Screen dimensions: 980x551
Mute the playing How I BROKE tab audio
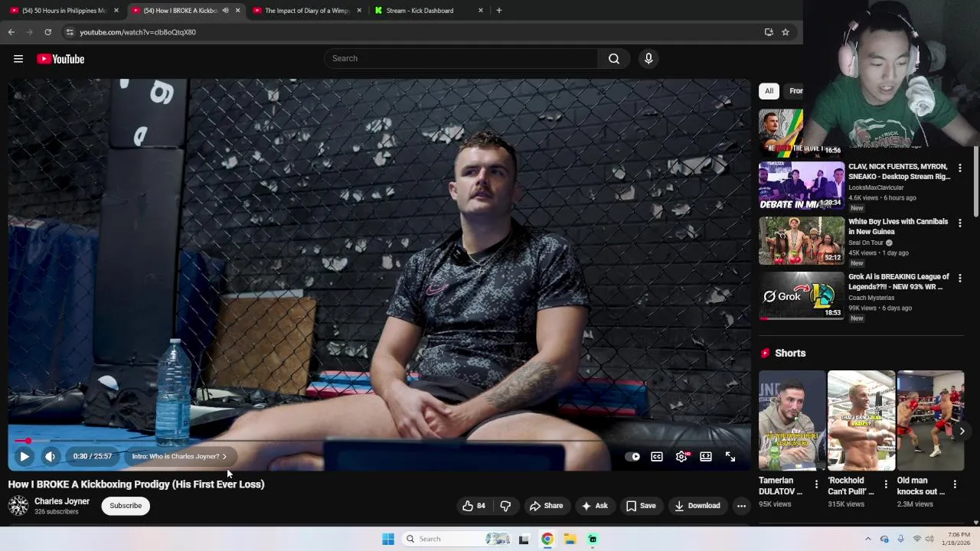point(225,10)
